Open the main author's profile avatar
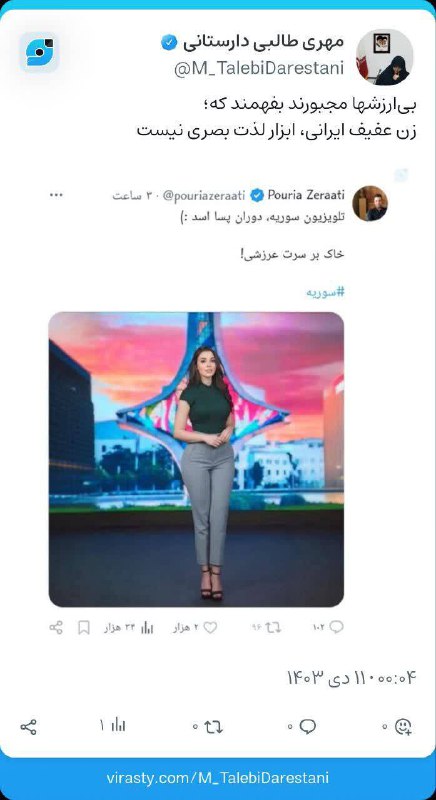Image resolution: width=436 pixels, height=800 pixels. click(x=384, y=57)
